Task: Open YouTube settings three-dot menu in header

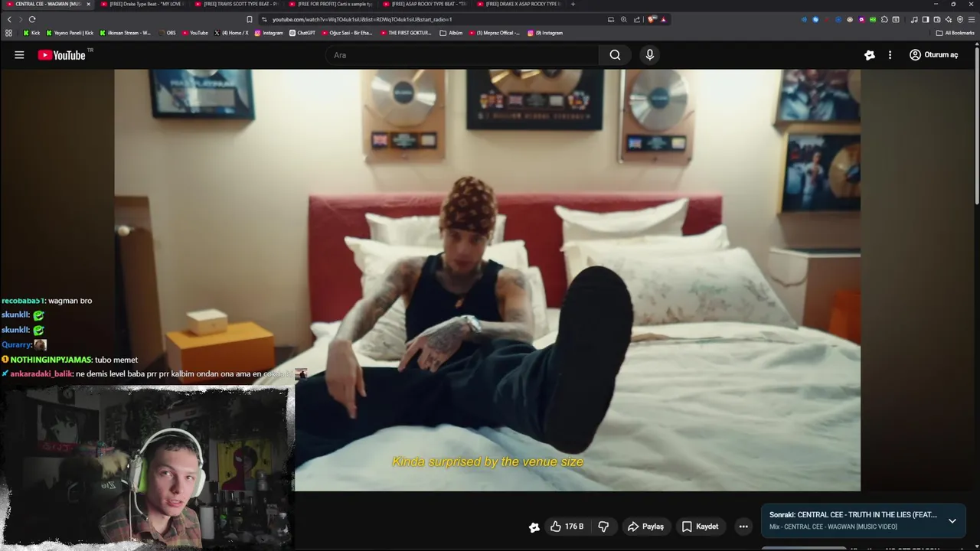Action: click(890, 55)
